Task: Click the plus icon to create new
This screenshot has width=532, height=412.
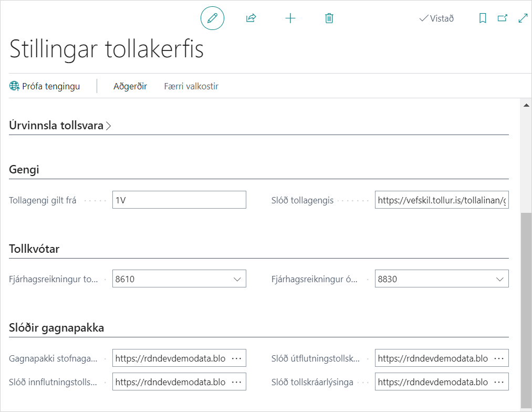Action: 290,18
